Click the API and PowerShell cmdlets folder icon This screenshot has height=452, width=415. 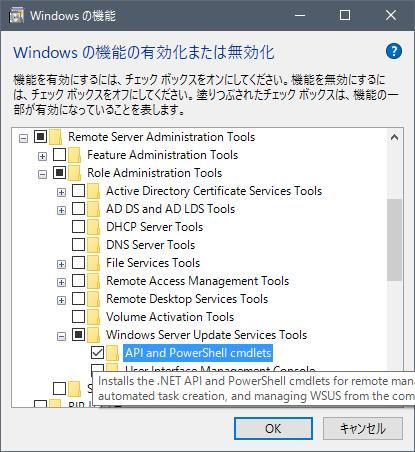[x=113, y=353]
